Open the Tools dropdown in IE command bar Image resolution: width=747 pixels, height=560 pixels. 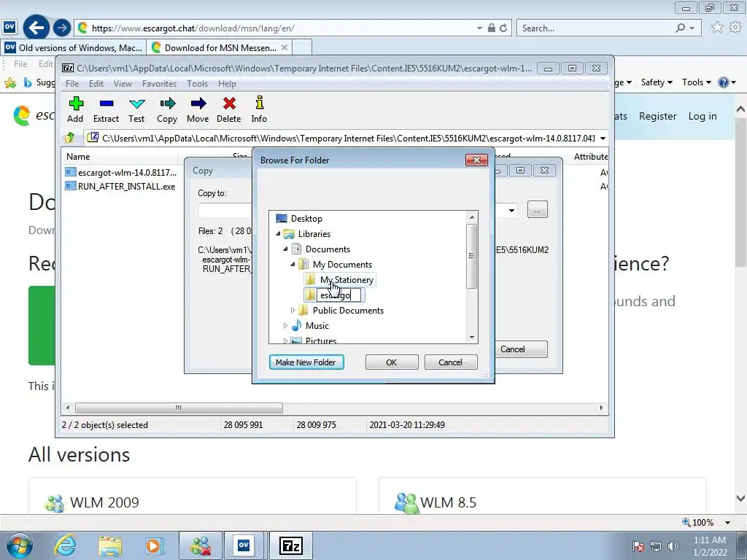tap(696, 82)
